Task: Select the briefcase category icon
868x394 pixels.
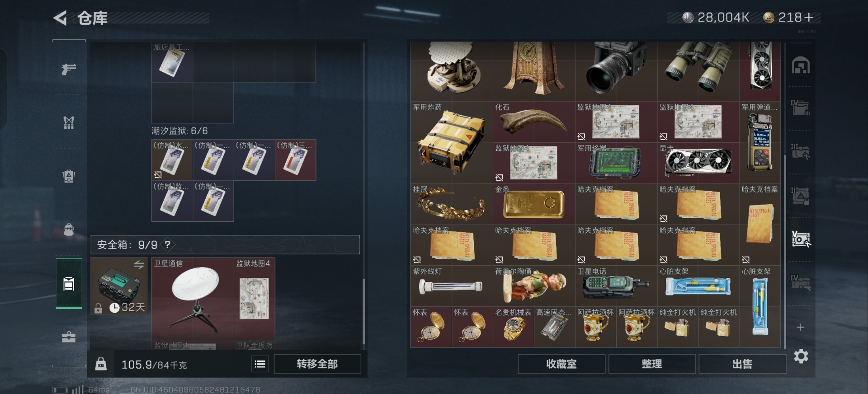Action: point(69,337)
